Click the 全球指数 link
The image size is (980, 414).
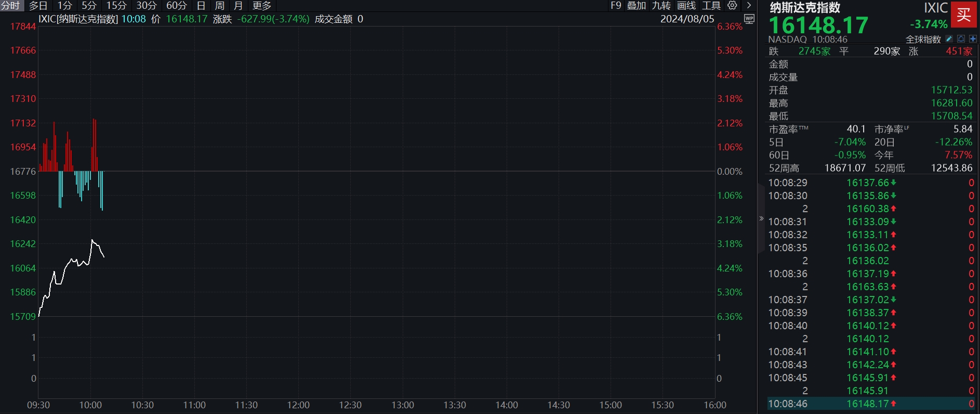923,40
